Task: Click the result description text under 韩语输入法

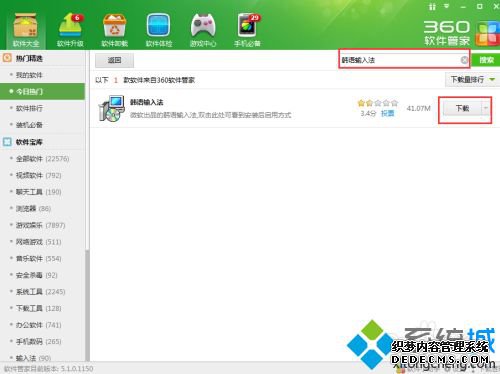Action: click(x=210, y=115)
